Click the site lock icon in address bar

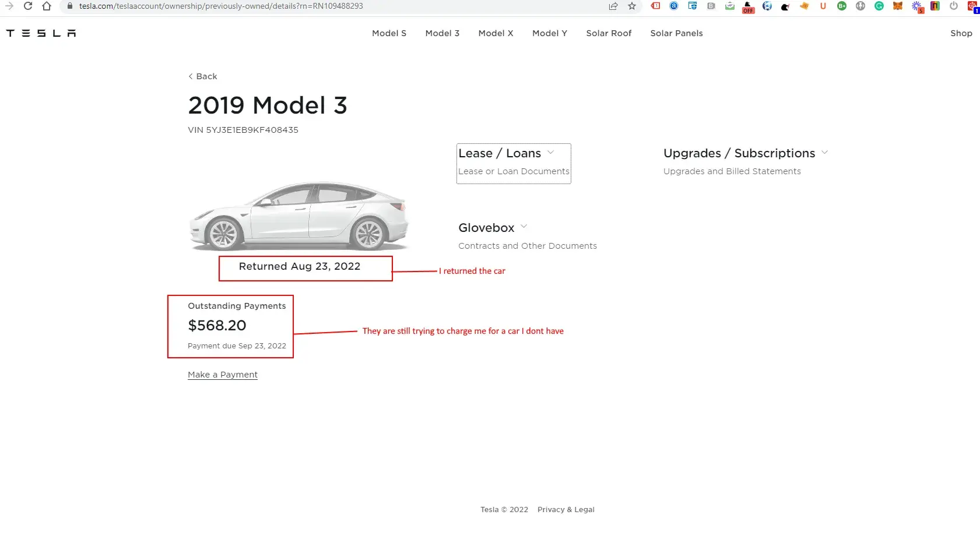coord(70,6)
